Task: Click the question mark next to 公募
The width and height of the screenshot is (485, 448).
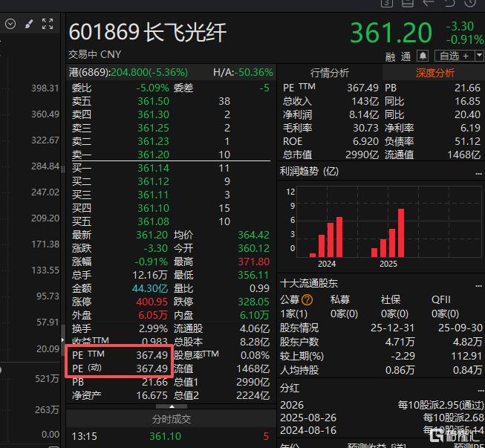Action: tap(307, 299)
